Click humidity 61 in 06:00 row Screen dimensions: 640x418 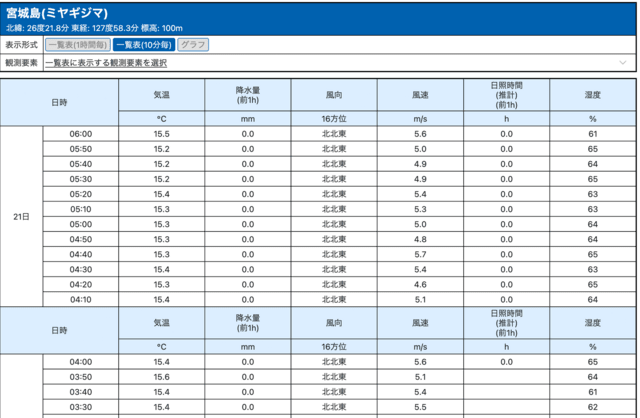coord(593,134)
